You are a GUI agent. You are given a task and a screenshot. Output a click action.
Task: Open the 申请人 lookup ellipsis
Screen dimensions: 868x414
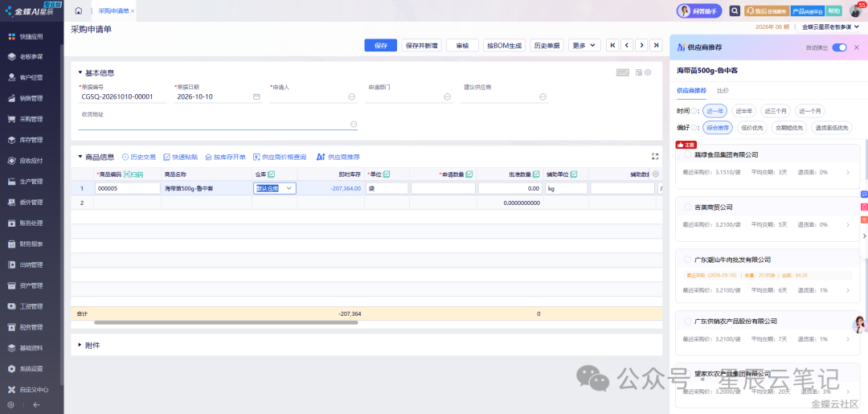pos(351,96)
